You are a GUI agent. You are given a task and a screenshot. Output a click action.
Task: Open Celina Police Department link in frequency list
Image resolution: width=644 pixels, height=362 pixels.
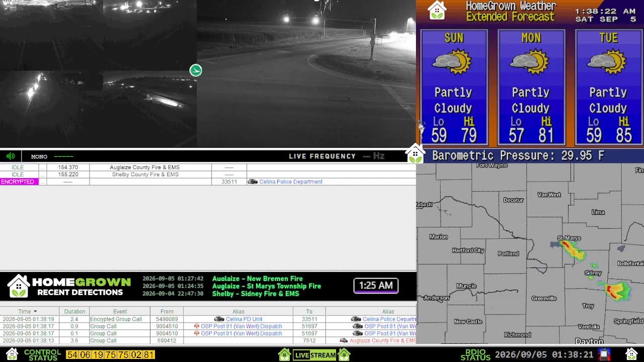(291, 182)
